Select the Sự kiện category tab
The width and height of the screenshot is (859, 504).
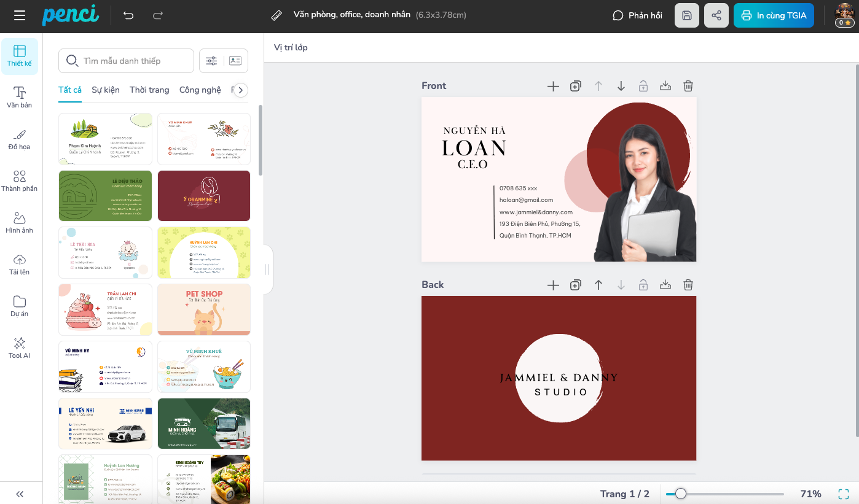click(x=106, y=90)
